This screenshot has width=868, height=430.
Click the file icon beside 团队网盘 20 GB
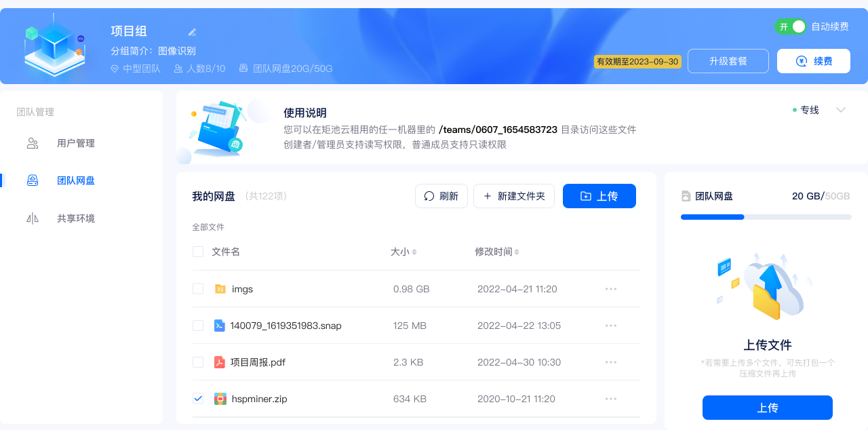pyautogui.click(x=686, y=196)
